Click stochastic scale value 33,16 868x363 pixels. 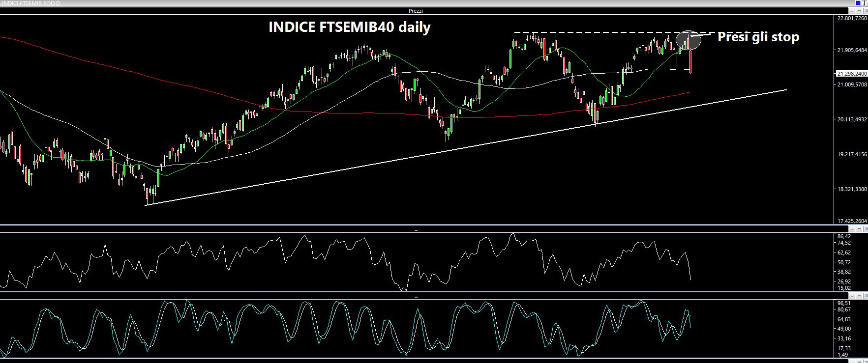844,338
